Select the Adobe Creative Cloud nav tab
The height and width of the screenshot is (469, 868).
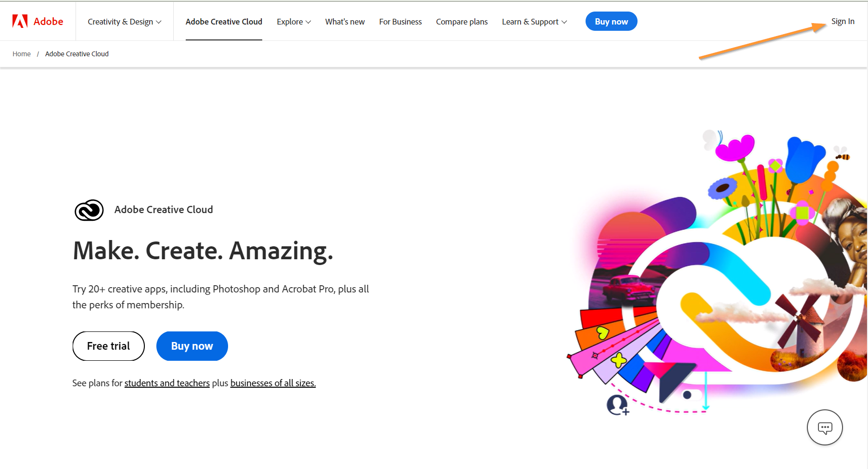coord(224,22)
